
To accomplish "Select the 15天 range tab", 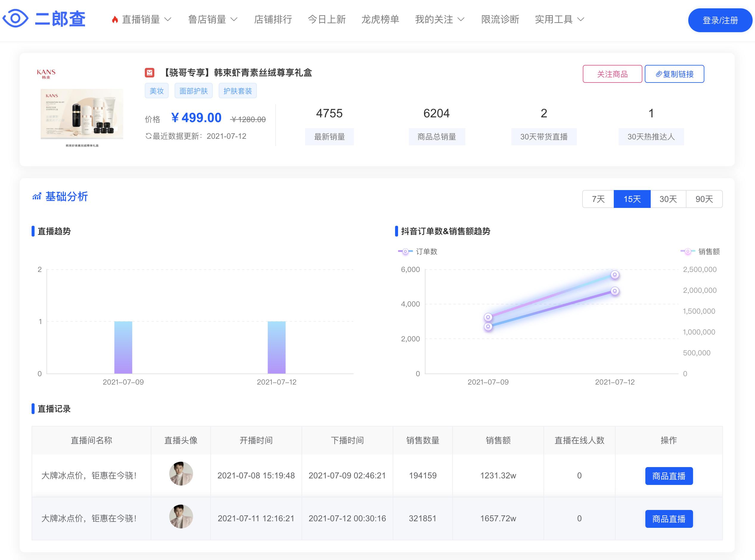I will pos(632,199).
